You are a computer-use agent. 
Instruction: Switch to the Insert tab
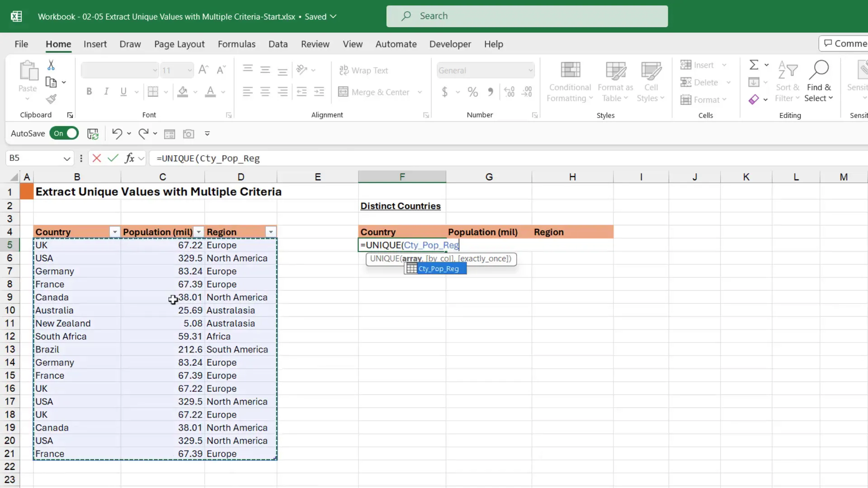click(x=95, y=44)
